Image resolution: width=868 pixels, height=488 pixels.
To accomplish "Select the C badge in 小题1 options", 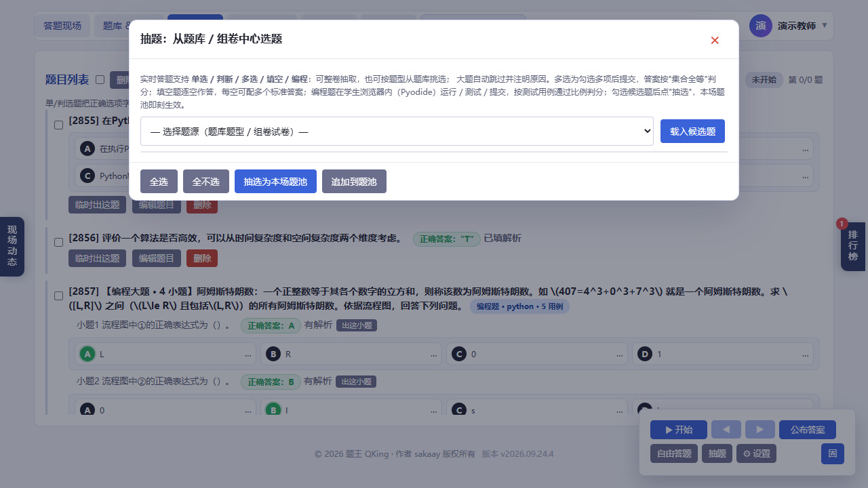I will (459, 354).
